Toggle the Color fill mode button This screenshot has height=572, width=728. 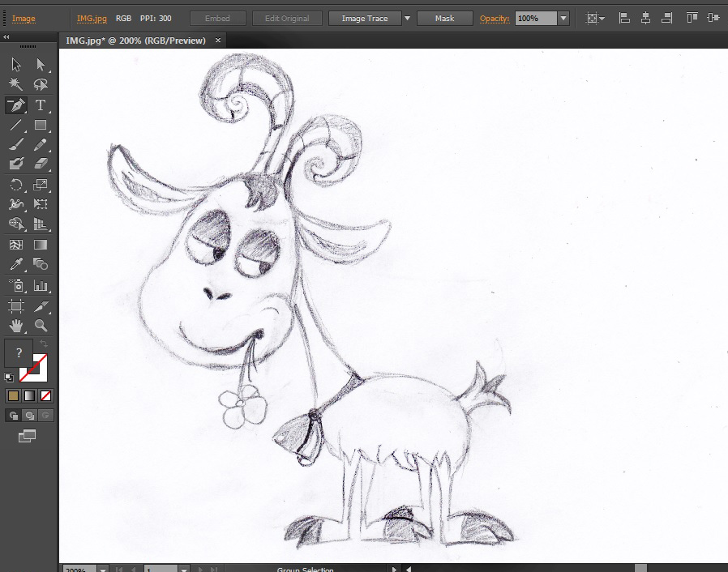pyautogui.click(x=14, y=395)
